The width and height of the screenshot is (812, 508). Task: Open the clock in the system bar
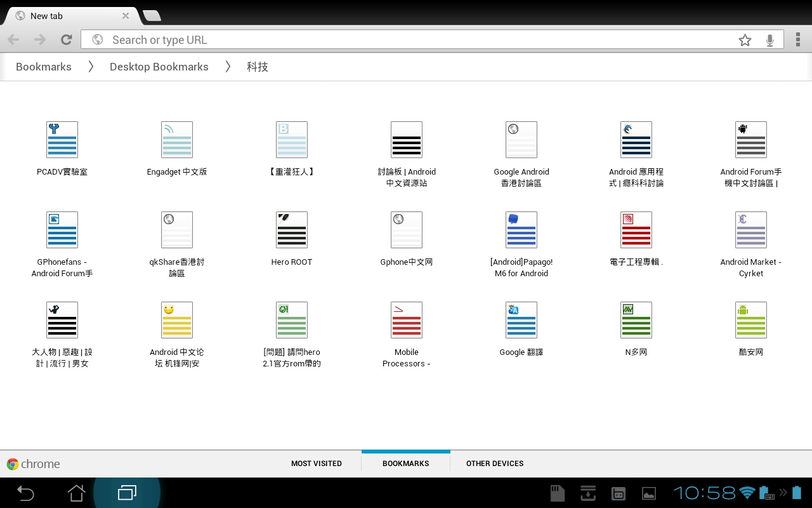pos(704,493)
